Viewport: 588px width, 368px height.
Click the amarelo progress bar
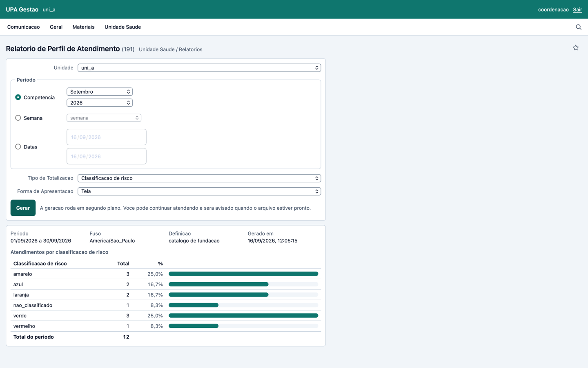[x=243, y=274]
